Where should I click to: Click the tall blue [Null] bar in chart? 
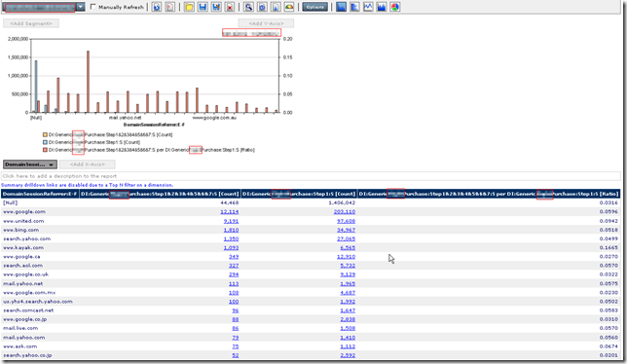(36, 87)
